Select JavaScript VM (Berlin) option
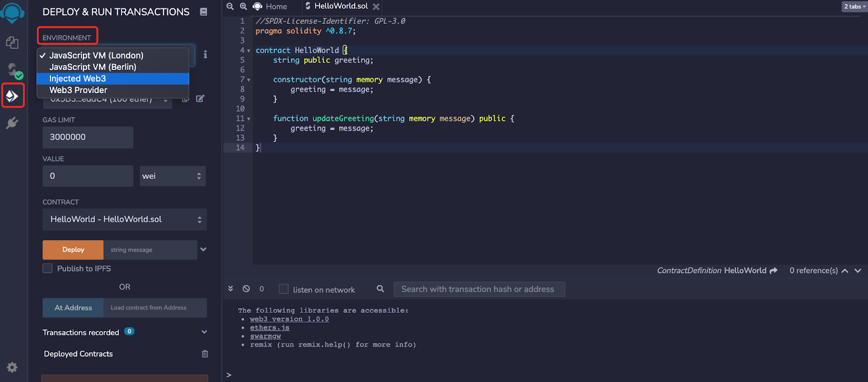Image resolution: width=868 pixels, height=382 pixels. pos(113,67)
